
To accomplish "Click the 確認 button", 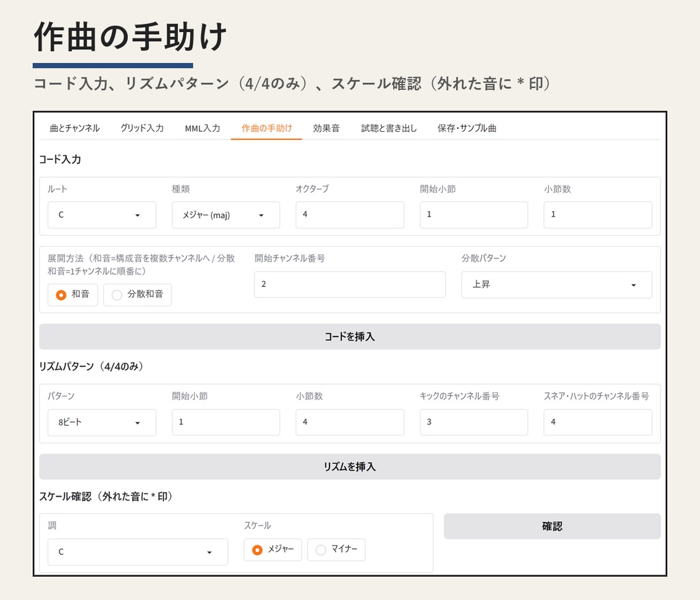I will [552, 526].
